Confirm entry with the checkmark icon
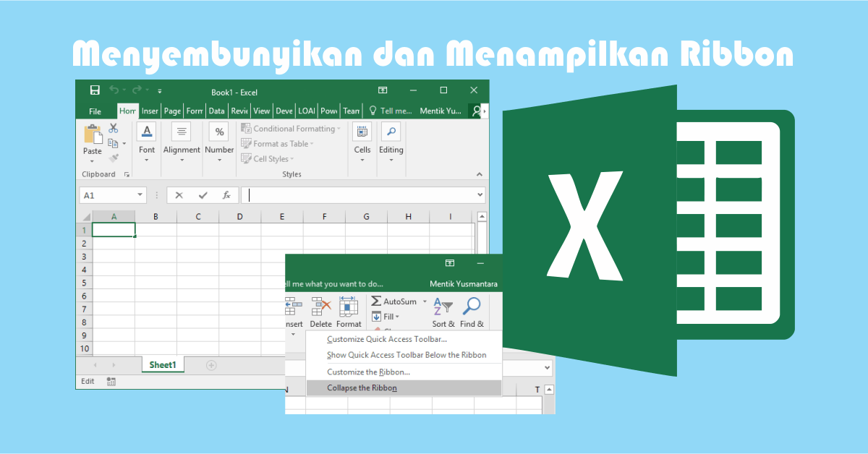Image resolution: width=868 pixels, height=454 pixels. tap(203, 195)
